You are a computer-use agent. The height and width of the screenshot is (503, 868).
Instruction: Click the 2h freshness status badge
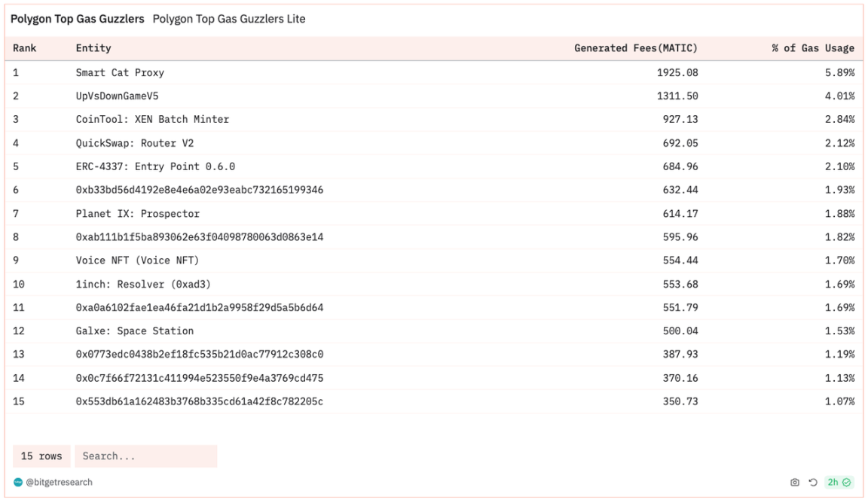pos(839,482)
